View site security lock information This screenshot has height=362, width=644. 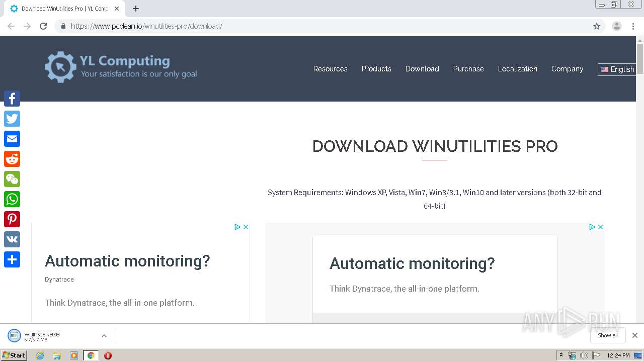tap(63, 26)
